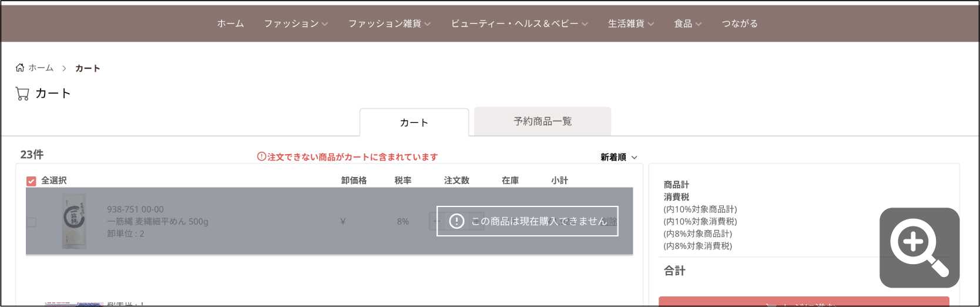This screenshot has width=980, height=307.
Task: Expand the 食品 menu
Action: click(x=688, y=24)
